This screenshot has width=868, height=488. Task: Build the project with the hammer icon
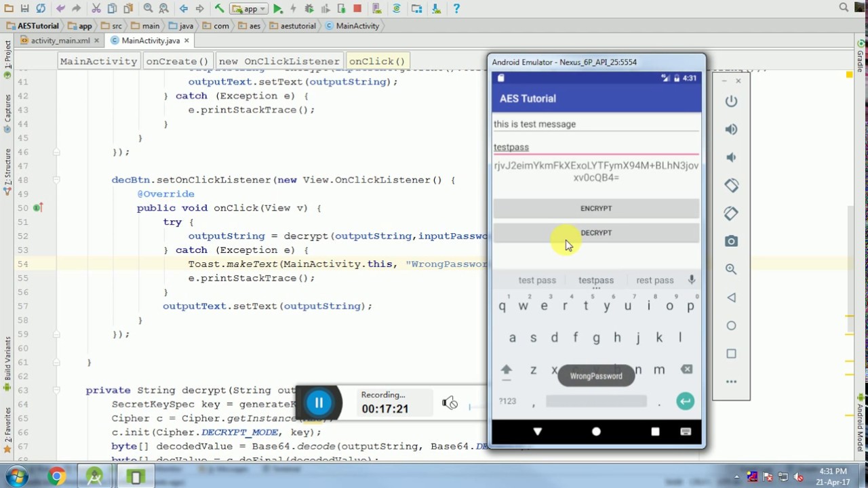pyautogui.click(x=219, y=9)
